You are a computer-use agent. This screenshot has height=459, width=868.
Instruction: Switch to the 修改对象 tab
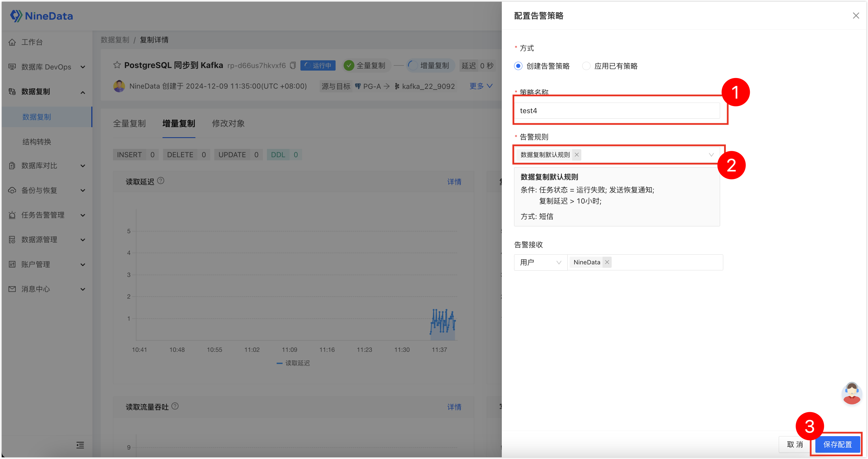[228, 123]
